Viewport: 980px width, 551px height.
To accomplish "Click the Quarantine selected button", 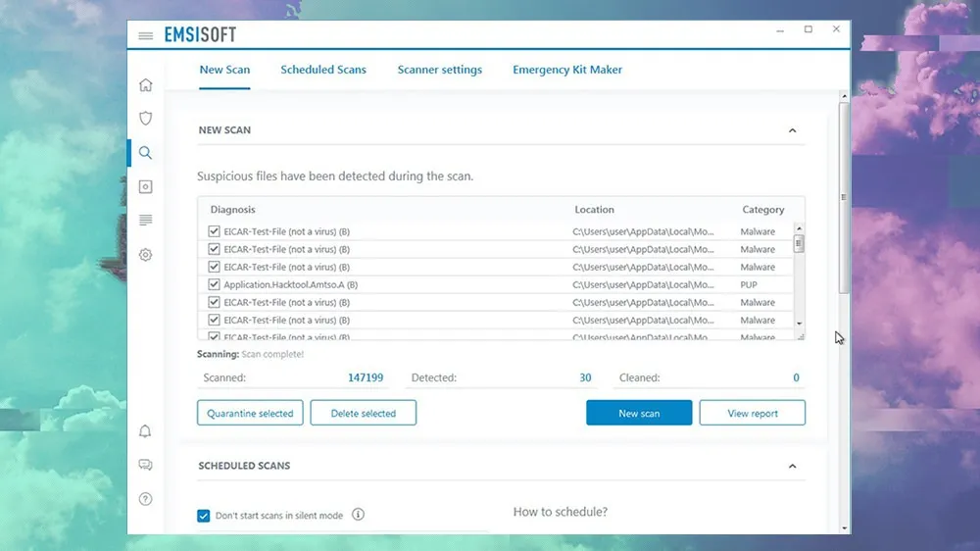I will [x=250, y=413].
